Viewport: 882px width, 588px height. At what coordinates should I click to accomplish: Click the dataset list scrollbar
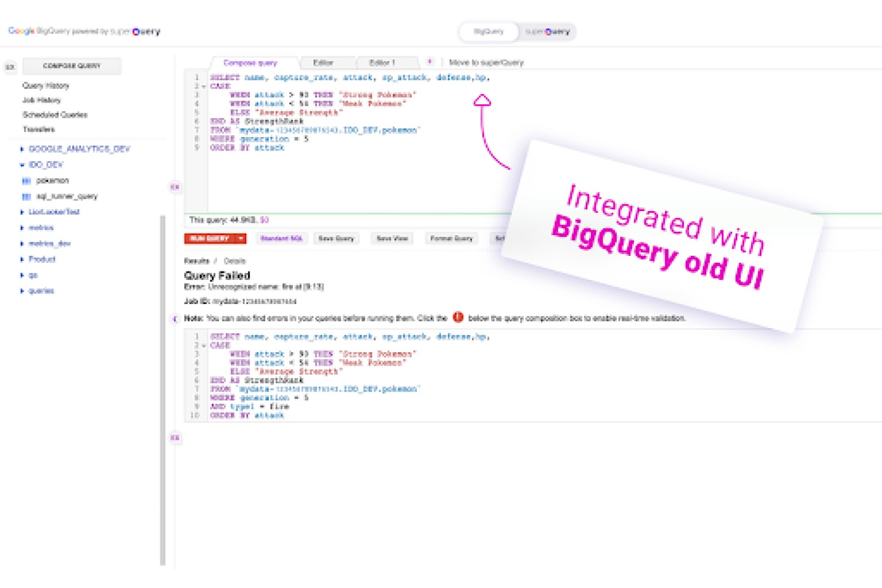pyautogui.click(x=163, y=390)
